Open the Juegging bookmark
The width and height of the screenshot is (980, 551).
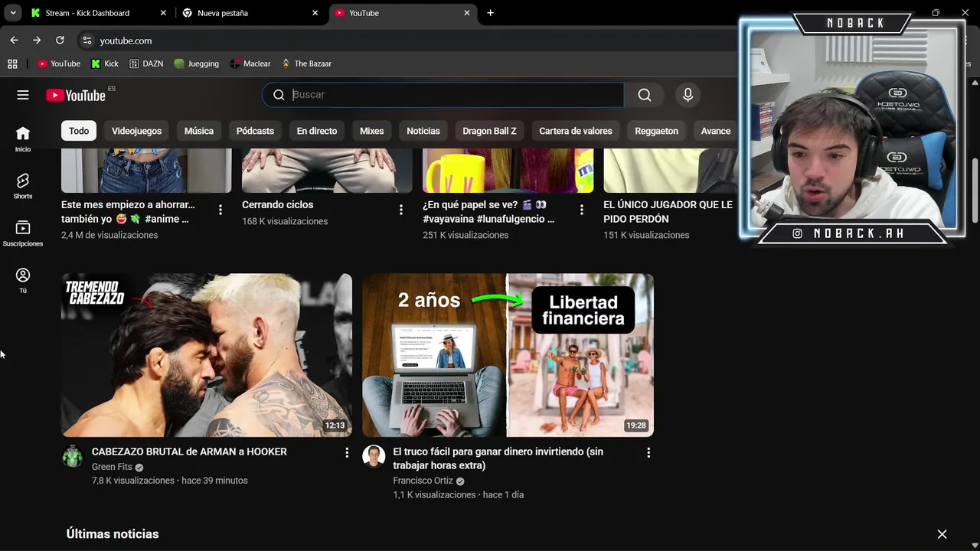pyautogui.click(x=196, y=64)
